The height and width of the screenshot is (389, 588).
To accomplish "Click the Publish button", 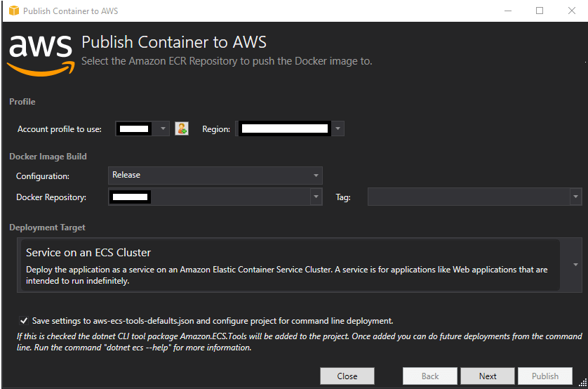I will (x=545, y=376).
